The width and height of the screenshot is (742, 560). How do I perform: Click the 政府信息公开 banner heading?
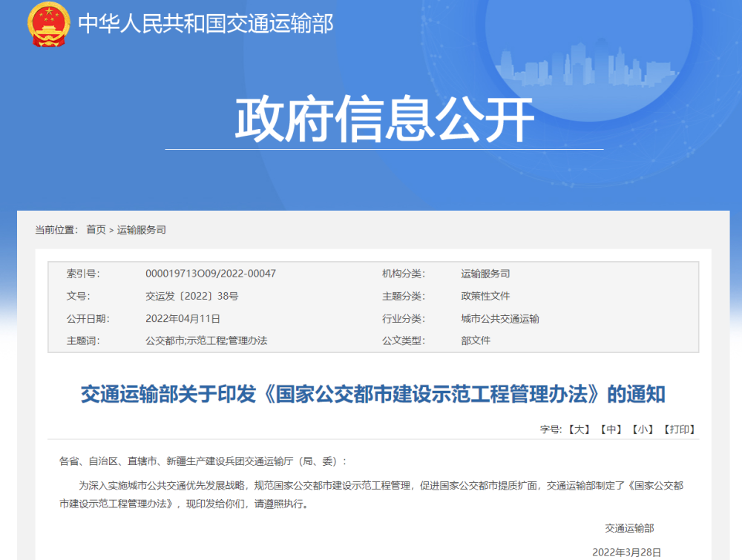click(x=384, y=119)
